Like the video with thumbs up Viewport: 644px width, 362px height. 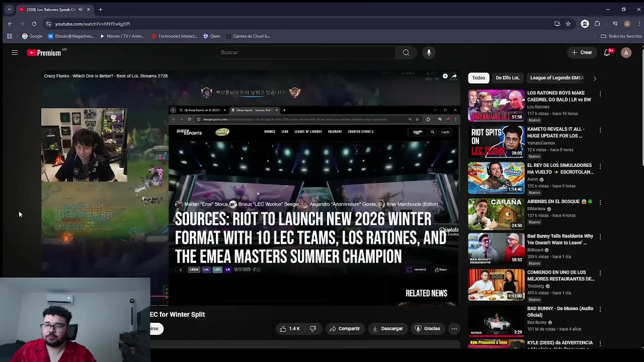pos(290,329)
